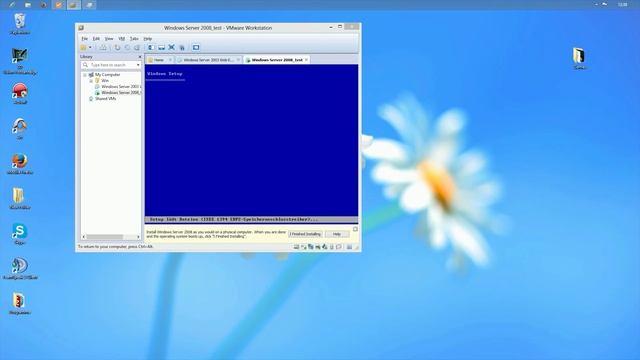
Task: Close the Library panel
Action: point(140,57)
